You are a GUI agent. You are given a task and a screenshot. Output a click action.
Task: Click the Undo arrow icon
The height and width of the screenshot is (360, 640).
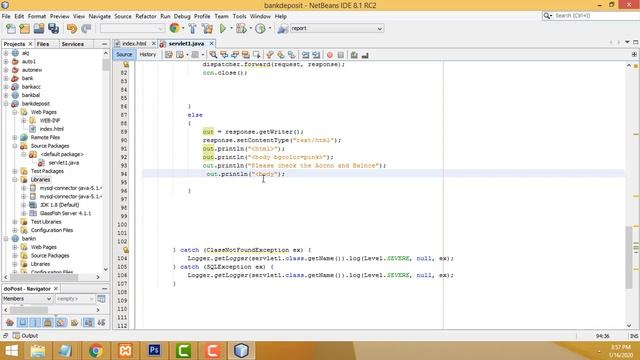72,29
